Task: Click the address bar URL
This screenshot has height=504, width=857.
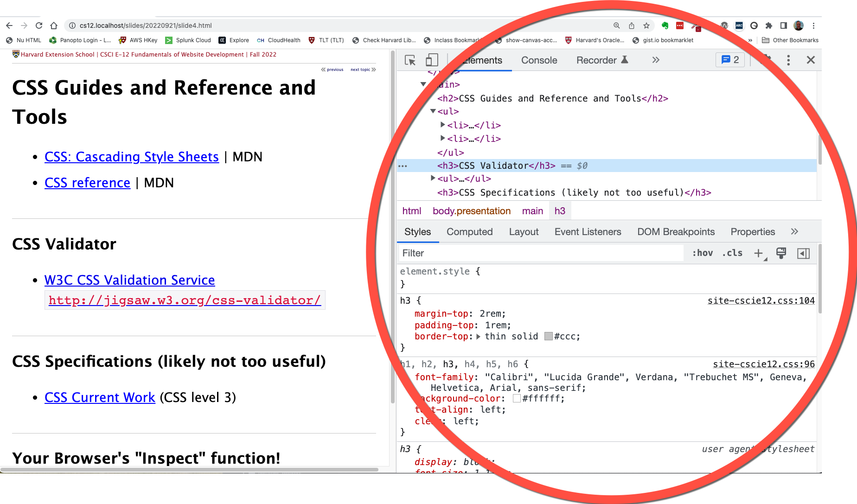Action: click(146, 26)
